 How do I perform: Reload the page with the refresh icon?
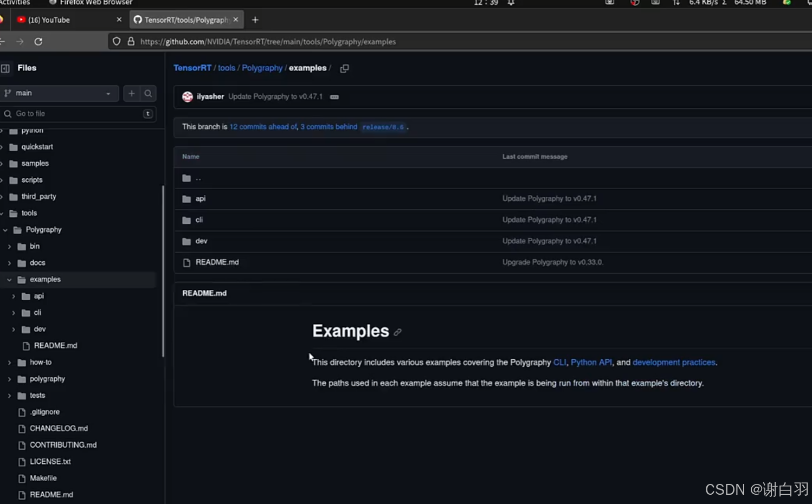tap(38, 42)
